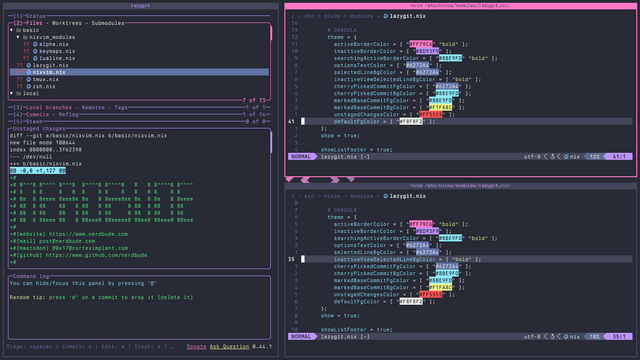Screen dimensions: 640x360
Task: Switch to the Remotes tab
Action: [93, 107]
